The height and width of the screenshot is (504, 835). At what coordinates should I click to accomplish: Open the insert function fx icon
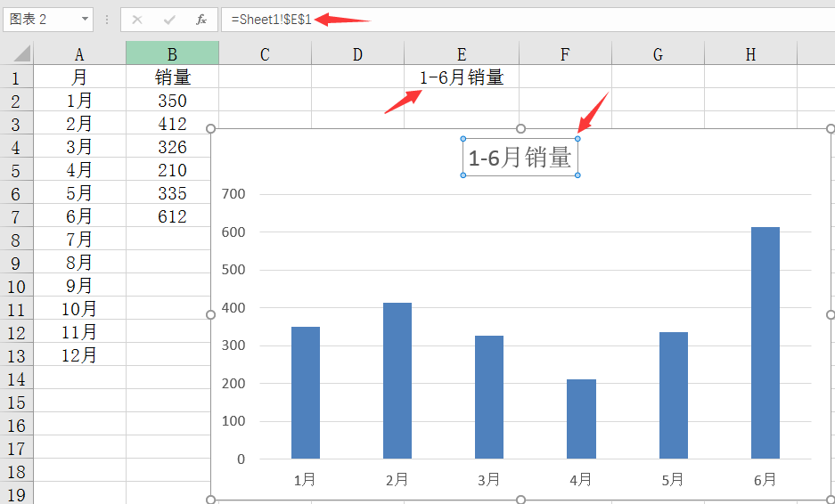[201, 20]
